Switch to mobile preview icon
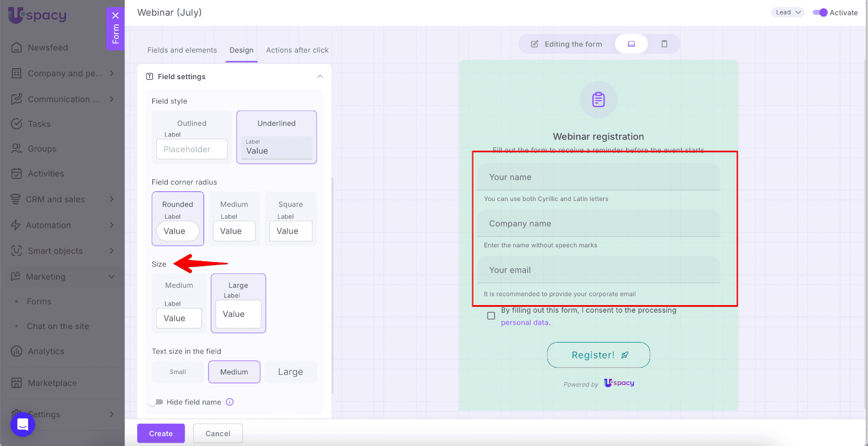868x446 pixels. (x=664, y=44)
